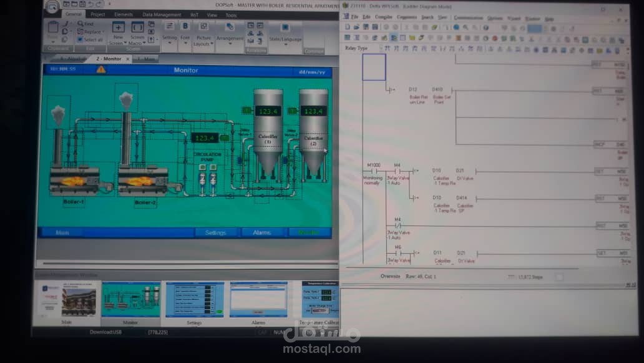The height and width of the screenshot is (363, 644).
Task: Click the Alarms button on HMI screen
Action: point(262,232)
